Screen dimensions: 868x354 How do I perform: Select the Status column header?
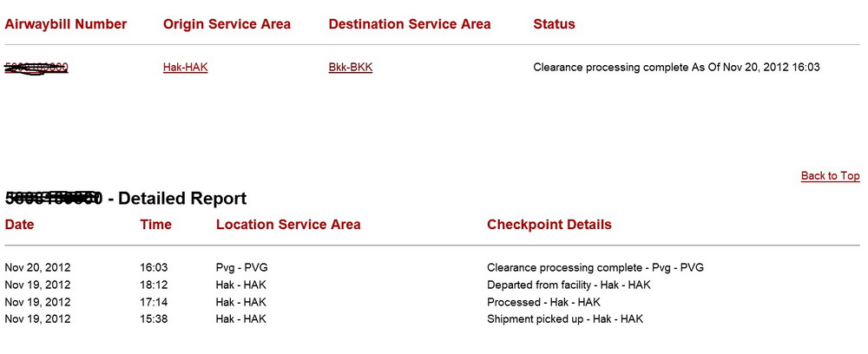pos(554,24)
